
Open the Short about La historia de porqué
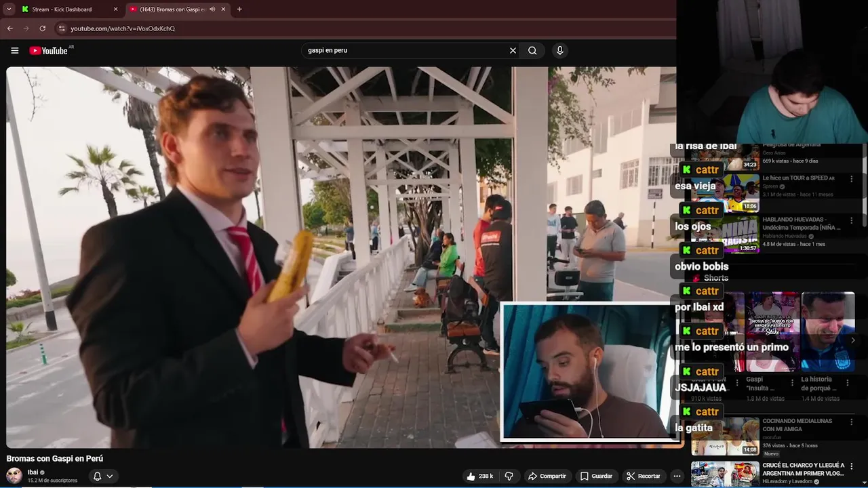pos(827,332)
